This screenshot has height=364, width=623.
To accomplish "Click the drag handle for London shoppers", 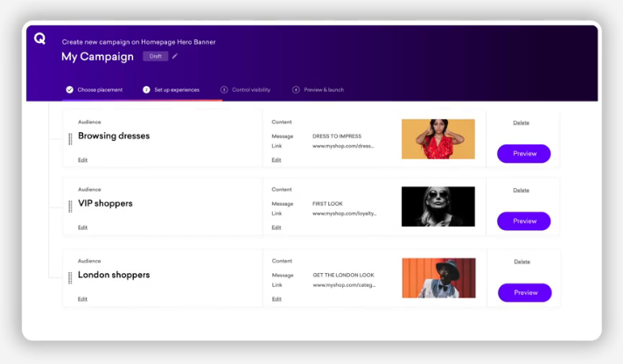I will coord(70,277).
